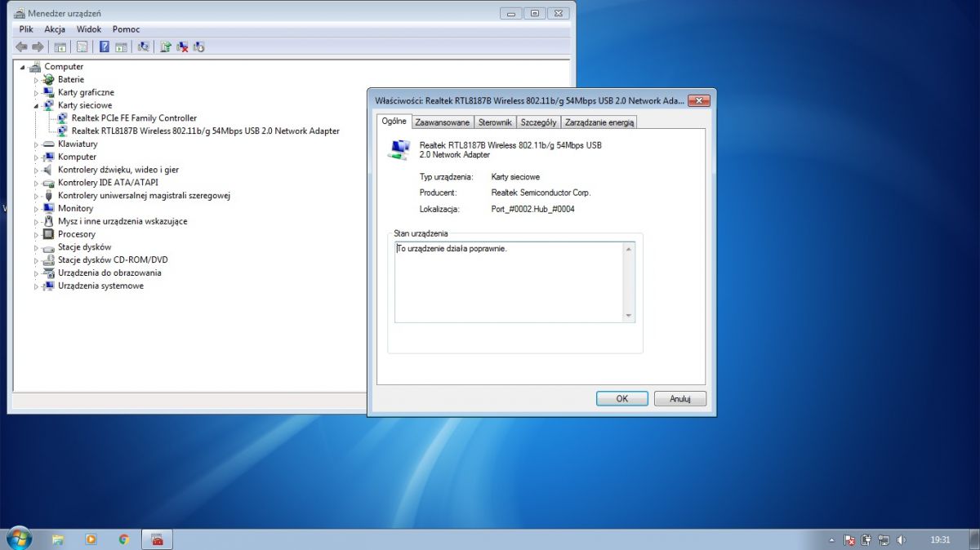Select Realtek RTL8187B Wireless adapter tree row
Screen dimensions: 980x550
[x=206, y=131]
